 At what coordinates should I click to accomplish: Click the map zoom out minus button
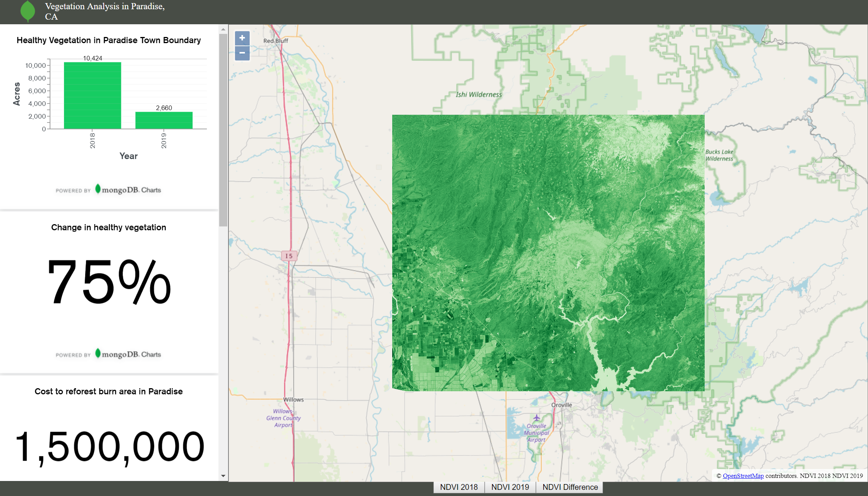point(242,53)
